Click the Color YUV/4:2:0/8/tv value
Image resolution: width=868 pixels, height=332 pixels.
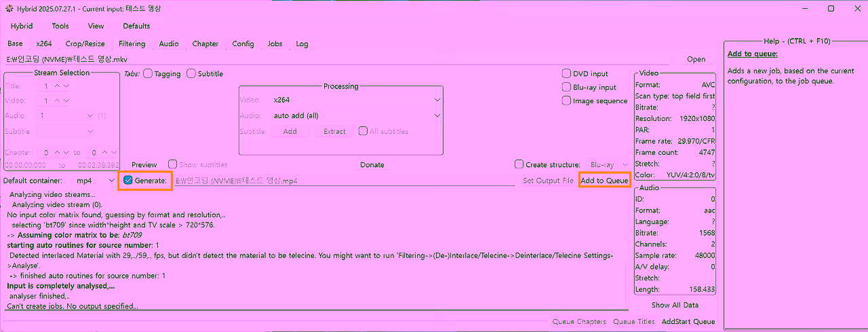tap(691, 175)
